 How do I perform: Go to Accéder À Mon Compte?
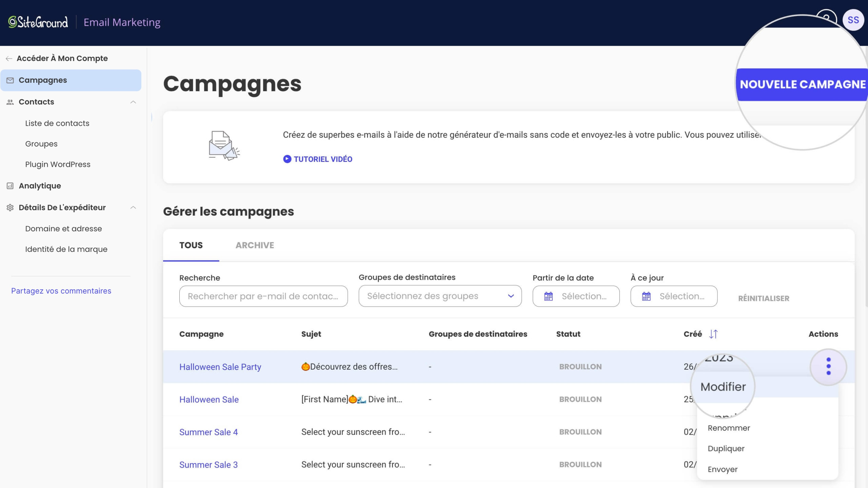(62, 58)
